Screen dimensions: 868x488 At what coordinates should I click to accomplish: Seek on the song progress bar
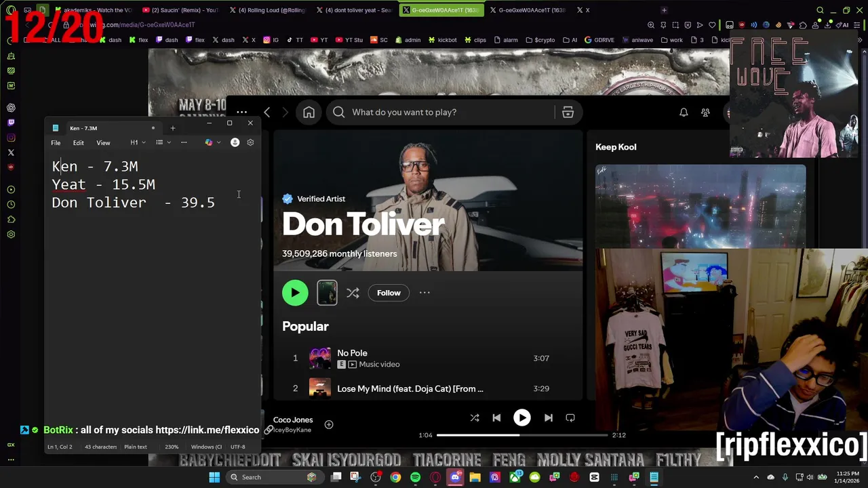tap(522, 435)
